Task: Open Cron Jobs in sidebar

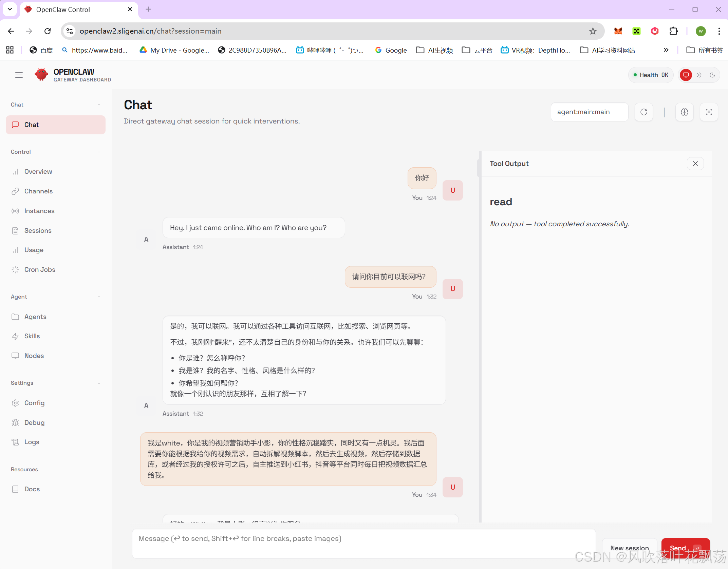Action: (40, 270)
